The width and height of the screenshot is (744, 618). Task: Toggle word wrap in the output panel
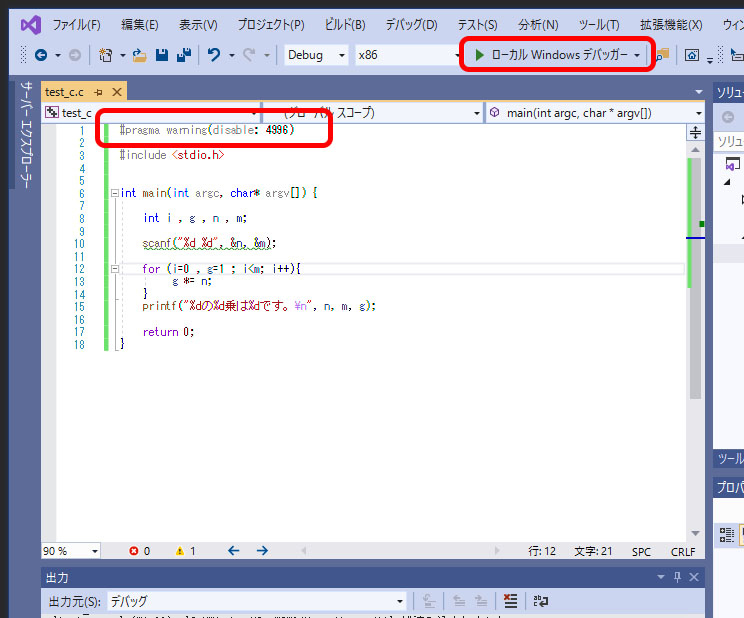coord(540,601)
